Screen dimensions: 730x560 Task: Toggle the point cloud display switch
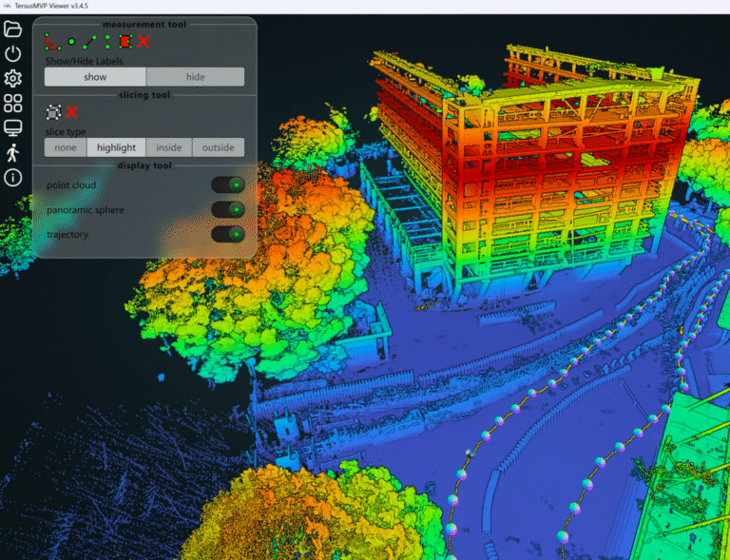pyautogui.click(x=228, y=184)
